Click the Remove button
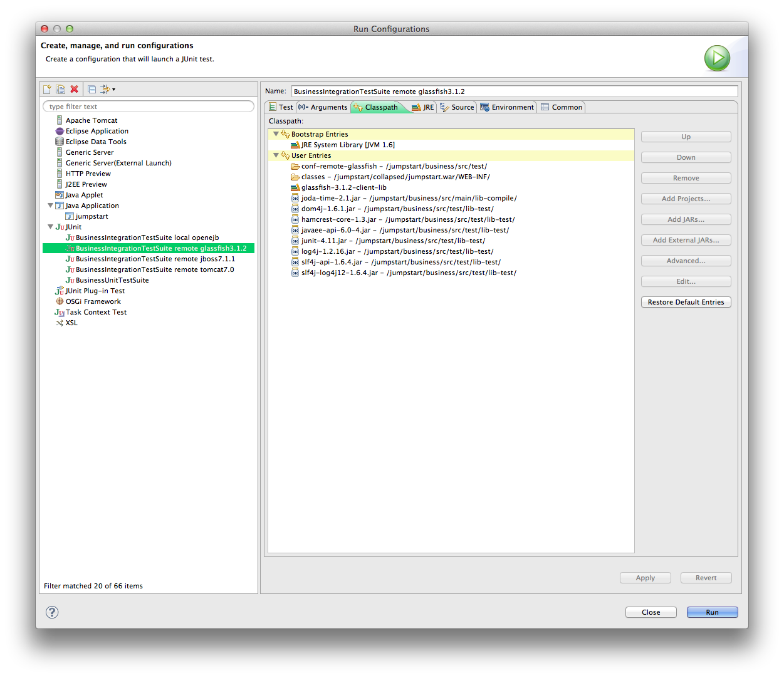 (x=686, y=178)
